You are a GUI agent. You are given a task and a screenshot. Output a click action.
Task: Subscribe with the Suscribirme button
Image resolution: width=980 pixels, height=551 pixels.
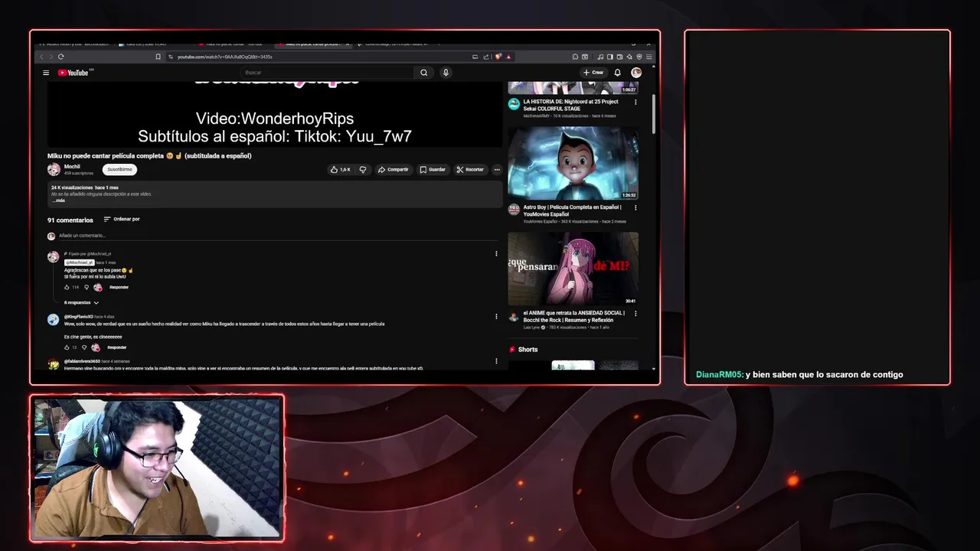(x=119, y=169)
